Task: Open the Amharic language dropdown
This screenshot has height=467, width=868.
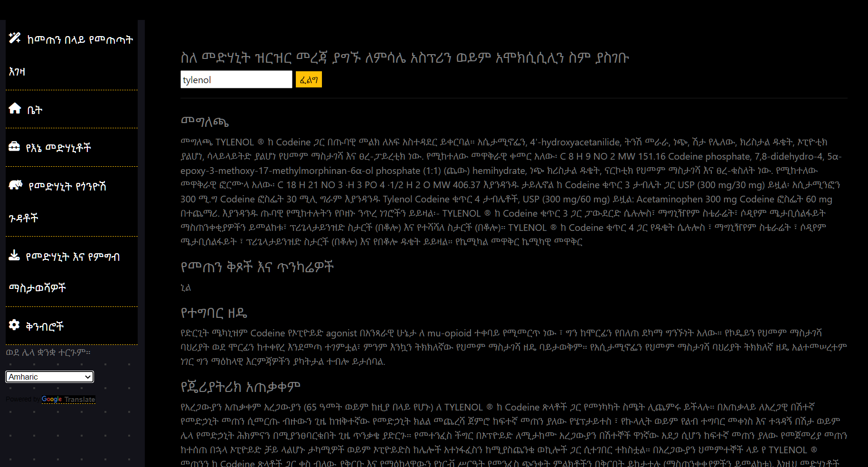Action: [x=50, y=377]
